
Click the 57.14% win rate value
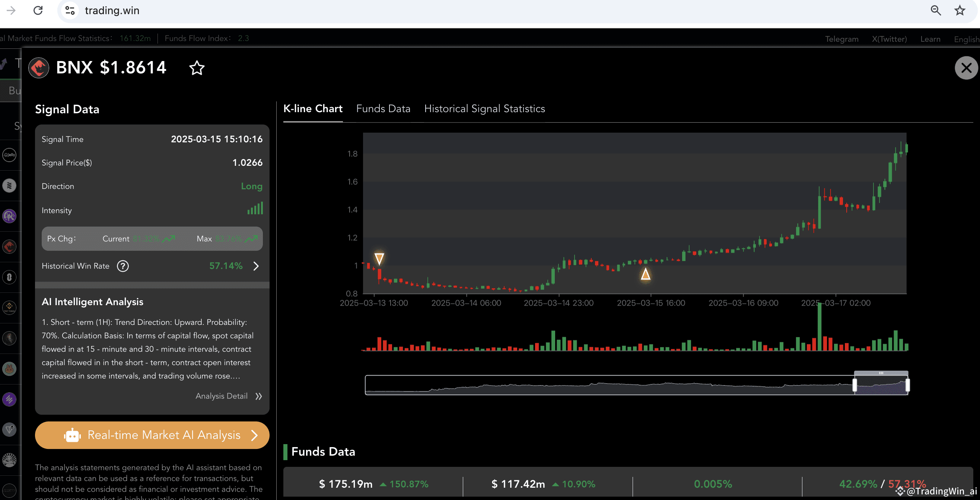(226, 266)
